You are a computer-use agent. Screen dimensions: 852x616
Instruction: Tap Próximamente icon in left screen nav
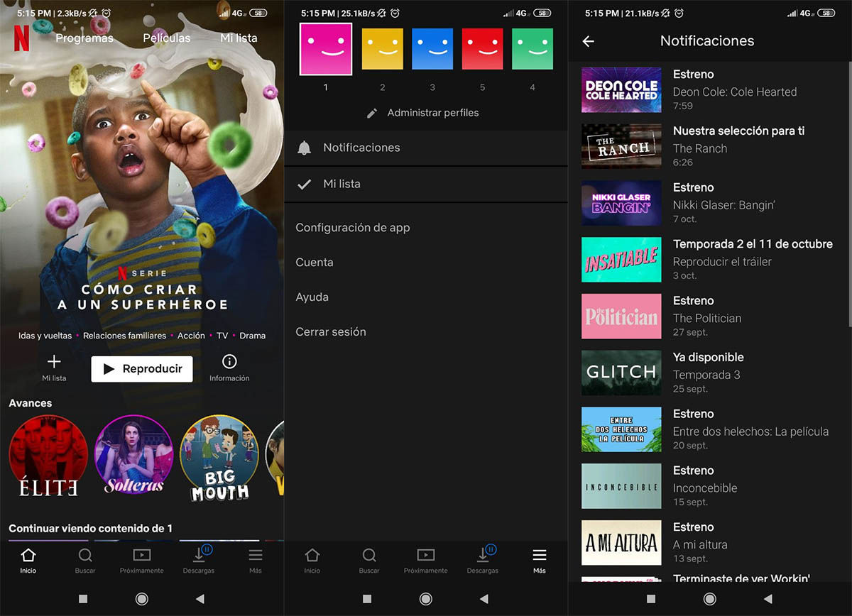(142, 561)
